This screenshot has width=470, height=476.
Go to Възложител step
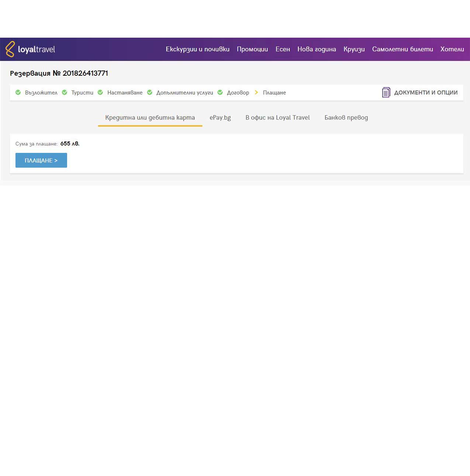point(41,93)
